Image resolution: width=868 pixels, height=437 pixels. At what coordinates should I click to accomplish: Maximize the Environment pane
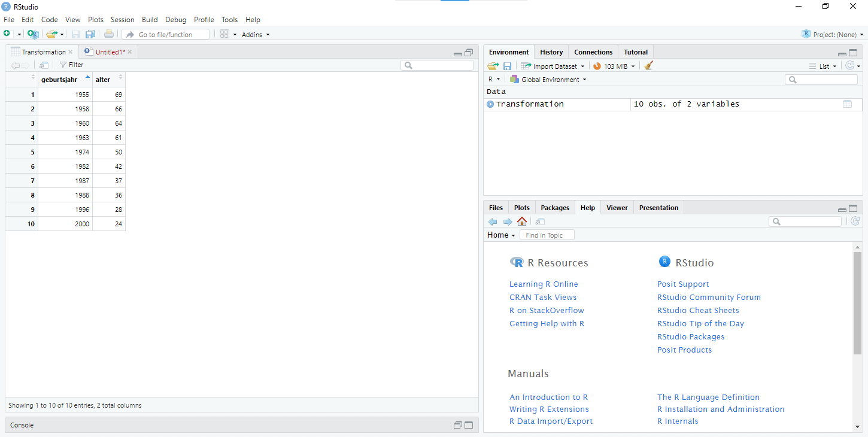[x=853, y=53]
